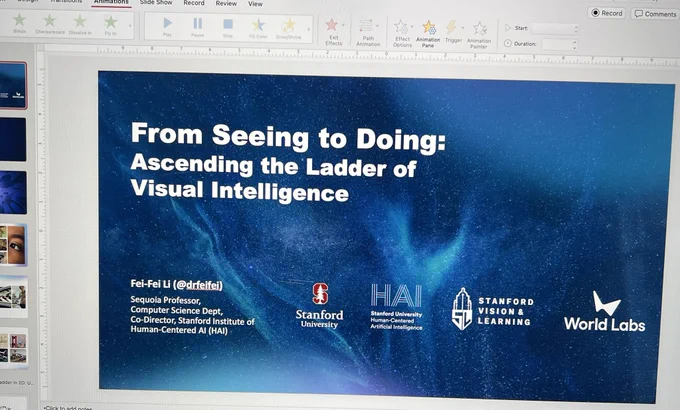Click the 'From Seeing to Doing:' title

(288, 137)
